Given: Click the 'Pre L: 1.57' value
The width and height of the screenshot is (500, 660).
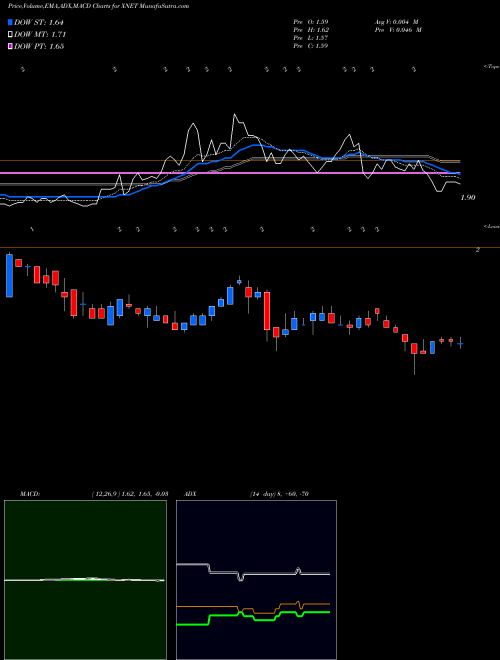Looking at the screenshot, I should click(311, 38).
